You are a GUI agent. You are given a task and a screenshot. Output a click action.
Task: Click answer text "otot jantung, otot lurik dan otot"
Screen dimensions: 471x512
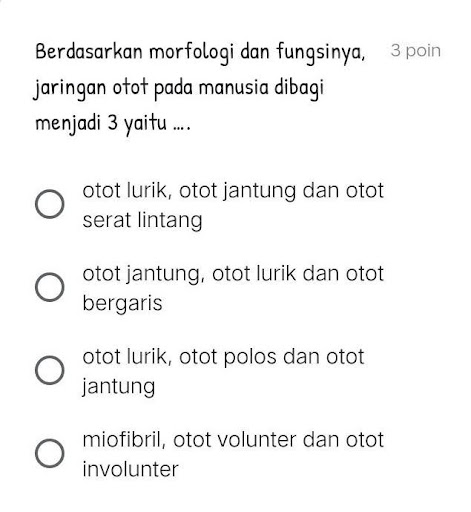(x=233, y=274)
